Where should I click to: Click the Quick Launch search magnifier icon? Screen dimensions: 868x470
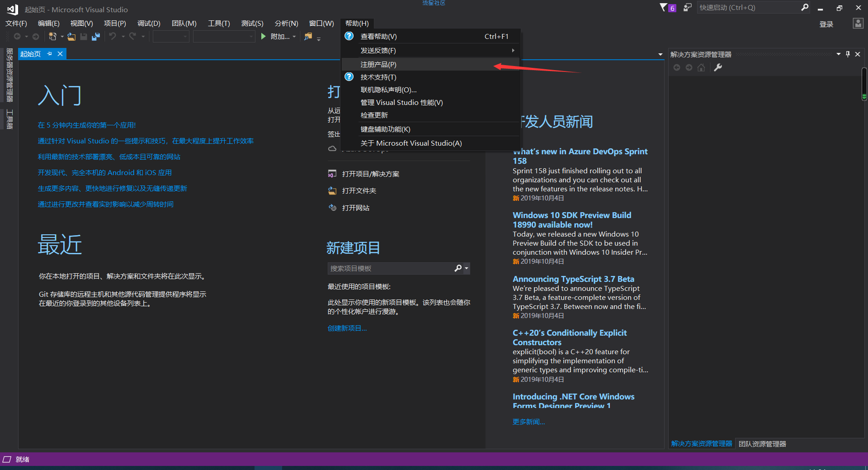(x=805, y=7)
